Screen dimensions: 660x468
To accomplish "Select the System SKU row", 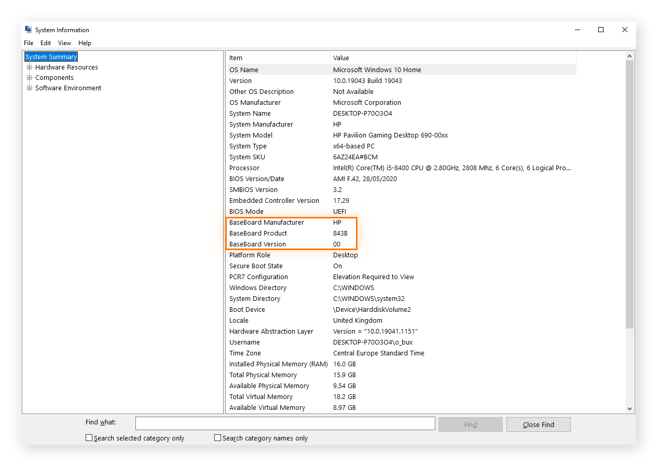I will (402, 157).
